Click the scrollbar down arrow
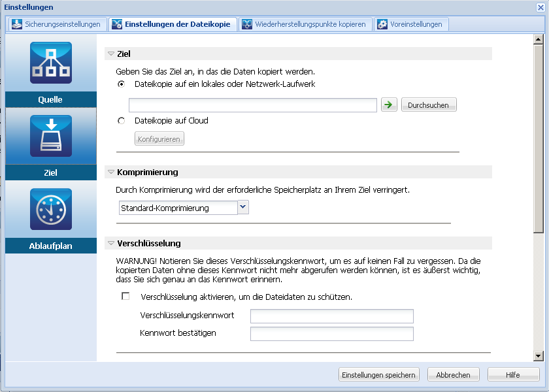549x392 pixels. [x=538, y=356]
